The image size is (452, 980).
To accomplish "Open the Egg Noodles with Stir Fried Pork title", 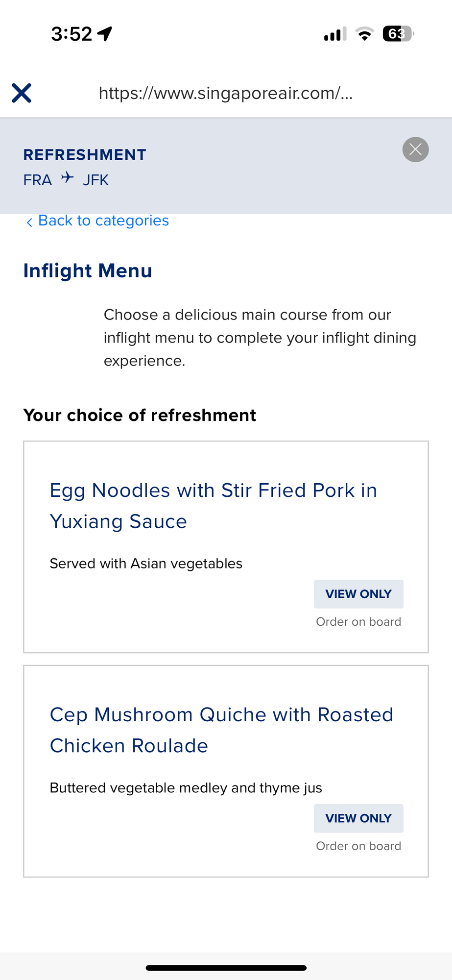I will click(214, 506).
